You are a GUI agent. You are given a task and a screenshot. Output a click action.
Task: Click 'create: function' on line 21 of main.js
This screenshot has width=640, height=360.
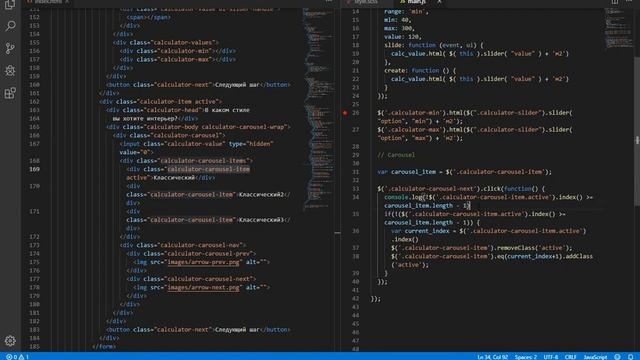pos(411,71)
